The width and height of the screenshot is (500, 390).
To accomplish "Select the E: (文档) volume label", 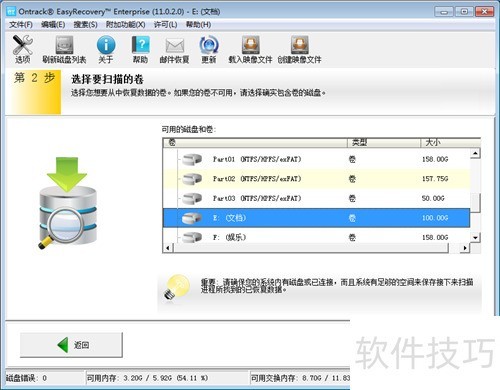I will pyautogui.click(x=229, y=218).
